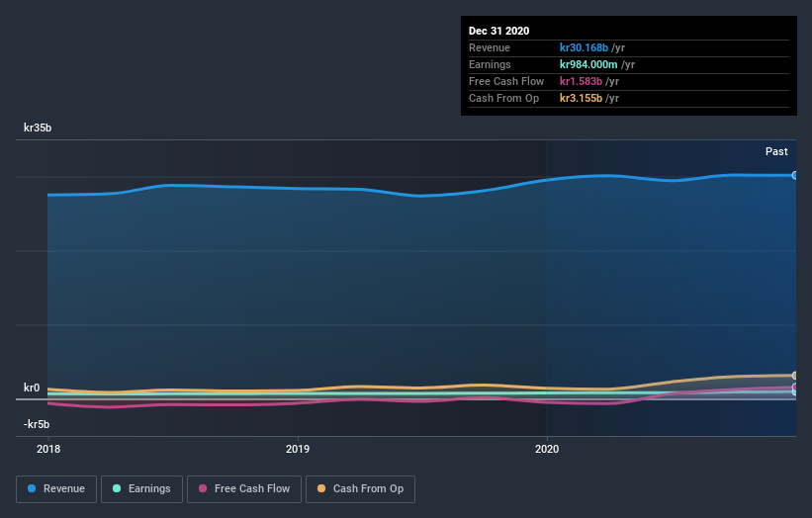Toggle the Revenue series legend button
This screenshot has height=518, width=812.
[56, 489]
